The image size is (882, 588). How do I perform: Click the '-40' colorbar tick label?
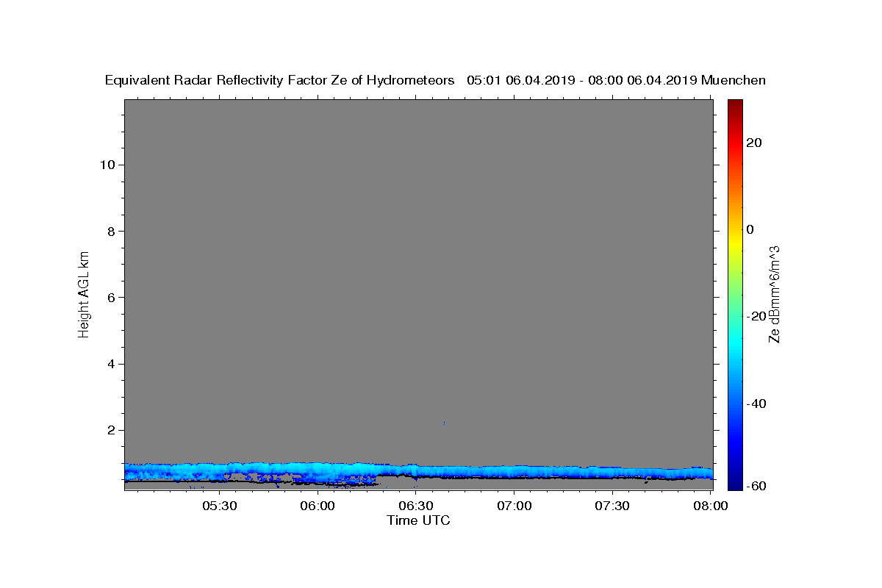pos(757,404)
